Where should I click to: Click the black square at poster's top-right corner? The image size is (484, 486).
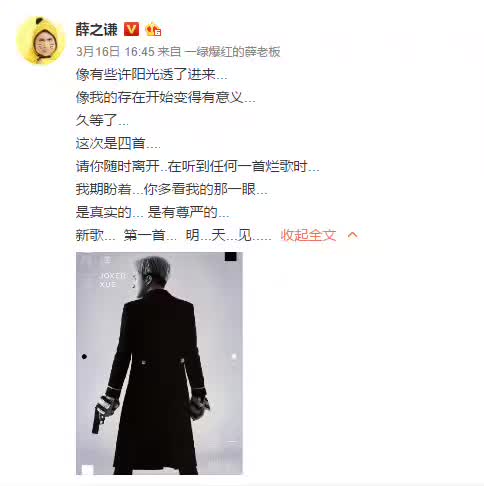point(231,256)
